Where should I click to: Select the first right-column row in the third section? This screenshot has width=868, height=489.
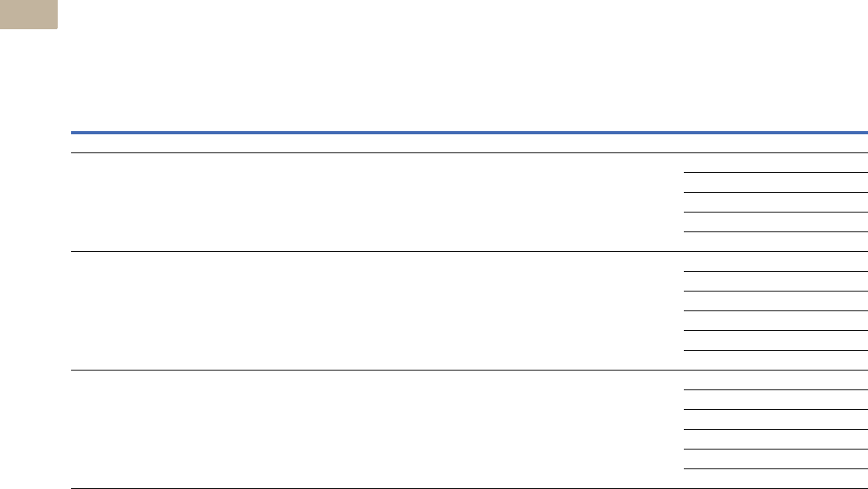(x=775, y=380)
